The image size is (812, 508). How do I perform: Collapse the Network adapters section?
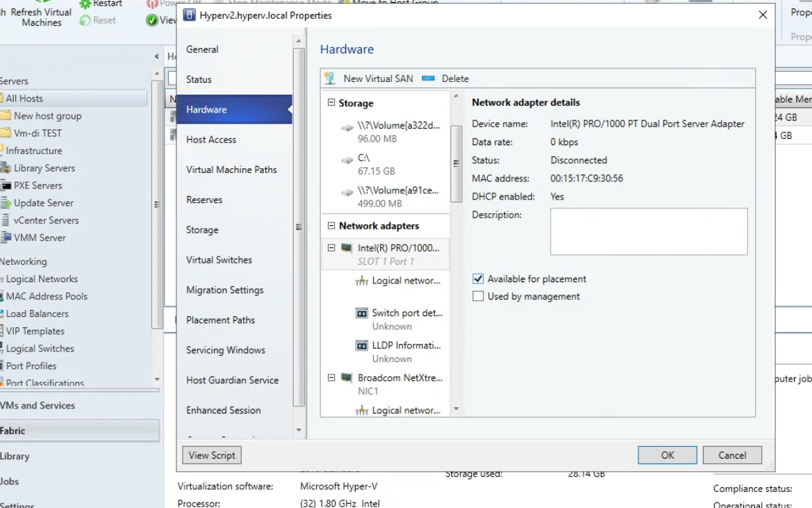(x=331, y=225)
